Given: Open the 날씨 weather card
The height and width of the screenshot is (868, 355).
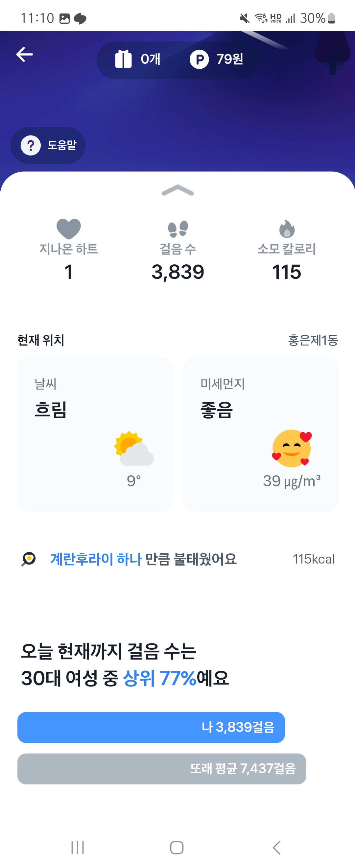Looking at the screenshot, I should (95, 434).
